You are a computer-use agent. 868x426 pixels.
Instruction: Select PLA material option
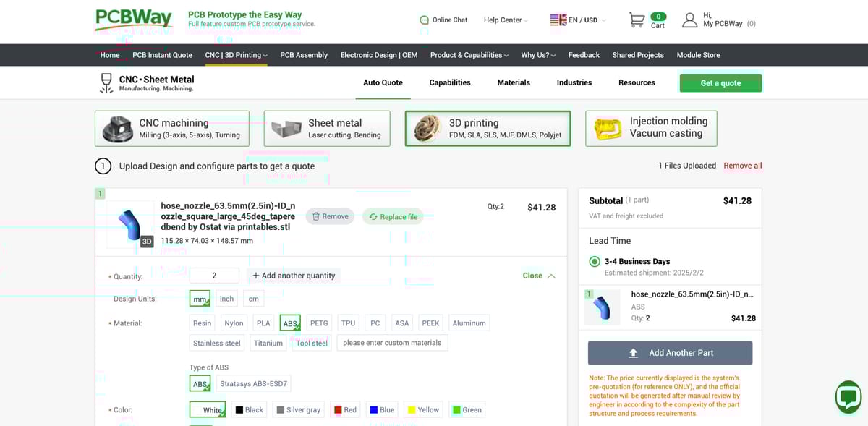[x=263, y=323]
